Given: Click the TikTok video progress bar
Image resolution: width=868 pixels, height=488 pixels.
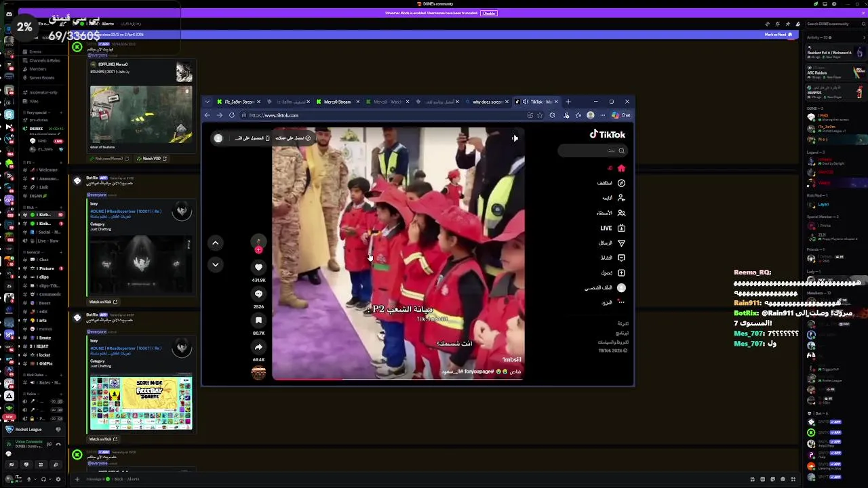Looking at the screenshot, I should coord(398,379).
